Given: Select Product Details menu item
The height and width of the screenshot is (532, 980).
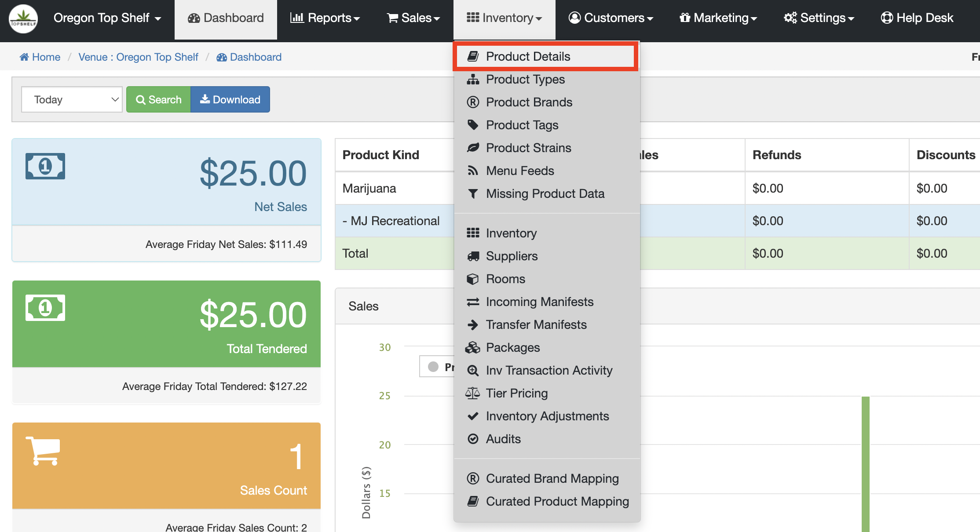Looking at the screenshot, I should point(546,56).
